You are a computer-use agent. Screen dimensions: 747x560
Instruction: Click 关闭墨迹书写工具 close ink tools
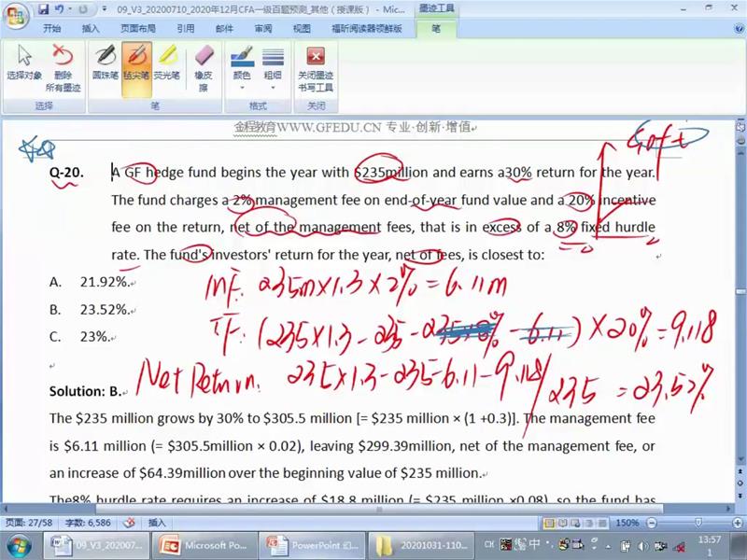pos(316,67)
